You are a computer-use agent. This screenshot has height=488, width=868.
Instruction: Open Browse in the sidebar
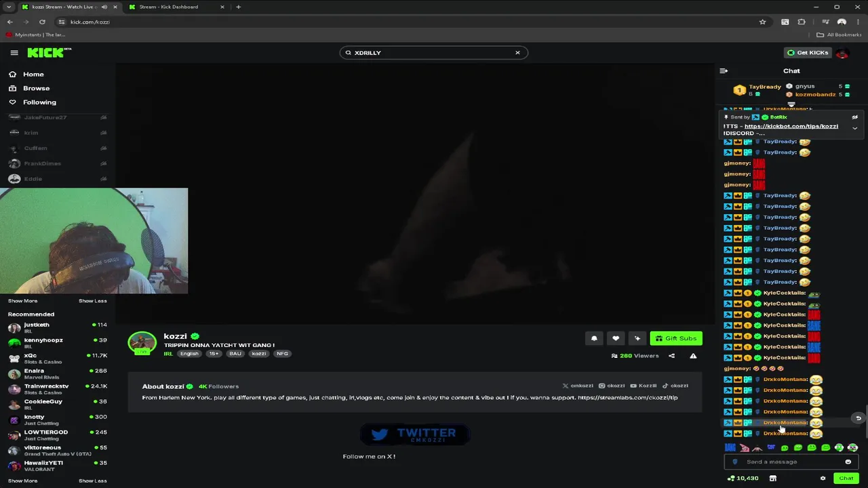(x=30, y=88)
